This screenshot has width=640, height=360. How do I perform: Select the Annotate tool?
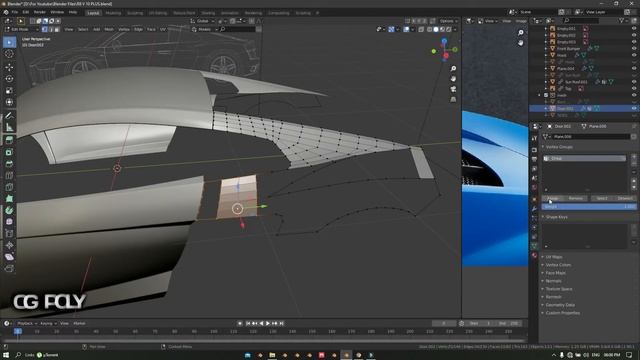click(x=9, y=116)
